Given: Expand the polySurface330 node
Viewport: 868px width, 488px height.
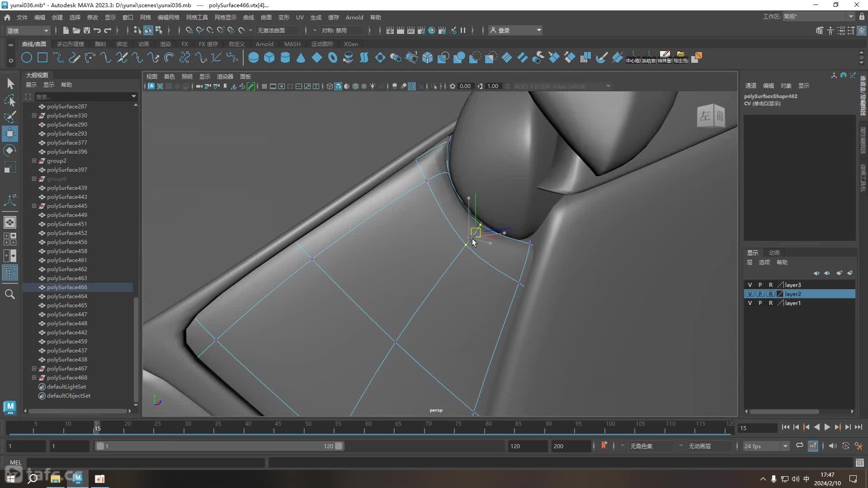Looking at the screenshot, I should pyautogui.click(x=34, y=116).
